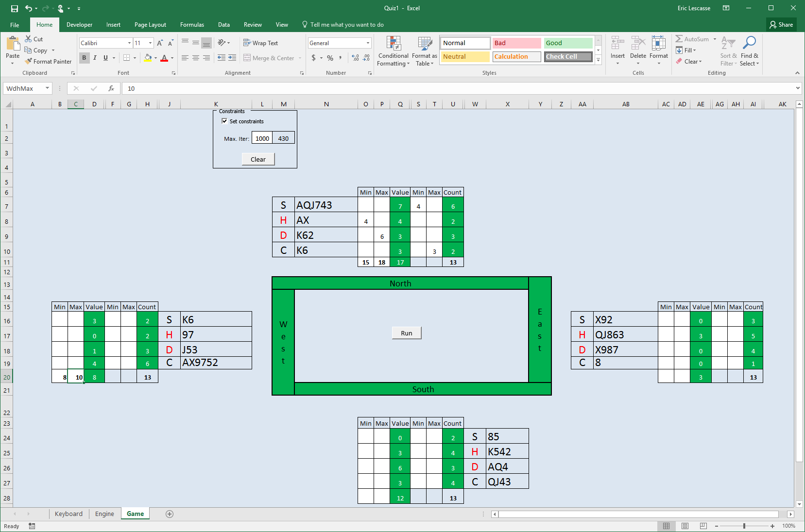
Task: Click the Save icon in quick access toolbar
Action: click(15, 8)
